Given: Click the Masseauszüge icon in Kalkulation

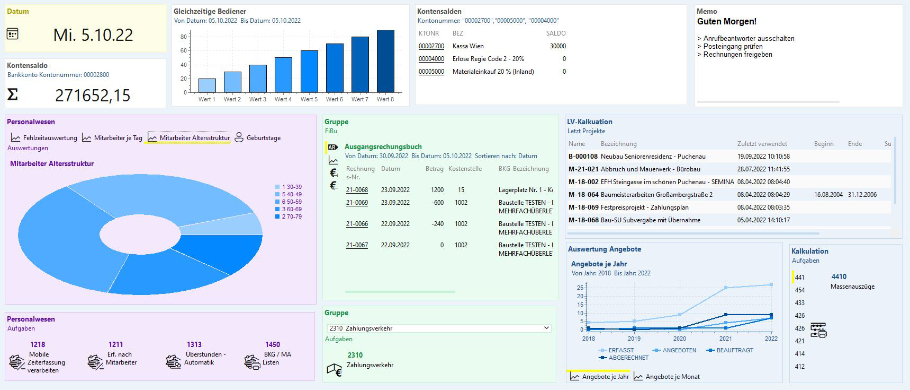Looking at the screenshot, I should pyautogui.click(x=818, y=330).
